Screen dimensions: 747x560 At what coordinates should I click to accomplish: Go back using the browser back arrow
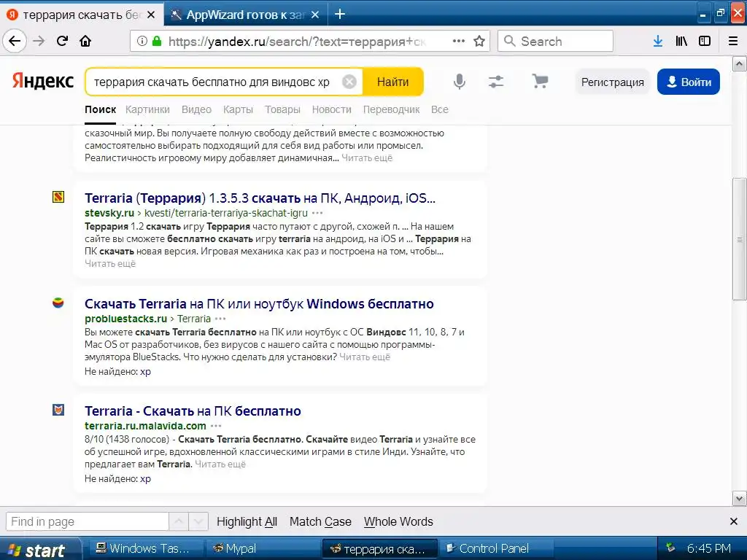[x=15, y=41]
